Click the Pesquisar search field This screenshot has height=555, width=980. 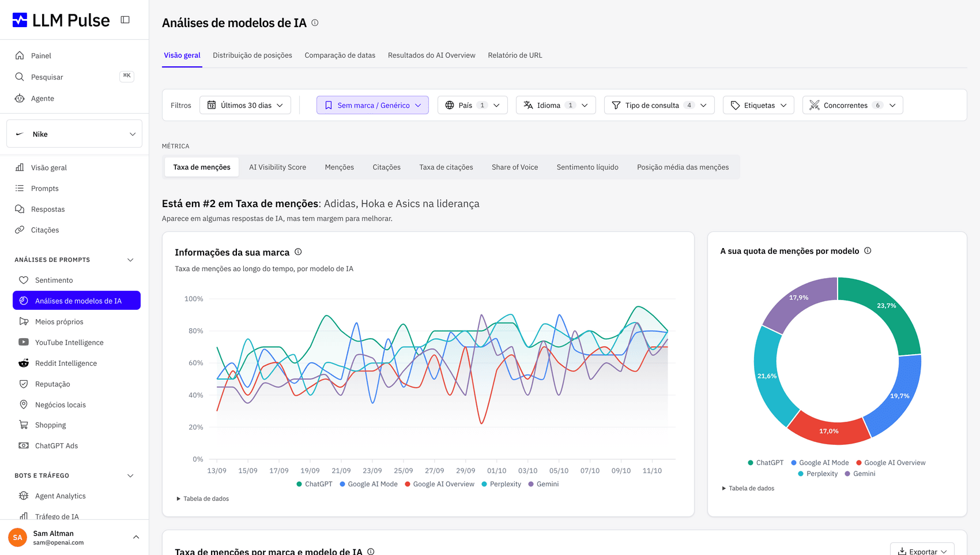tap(74, 77)
